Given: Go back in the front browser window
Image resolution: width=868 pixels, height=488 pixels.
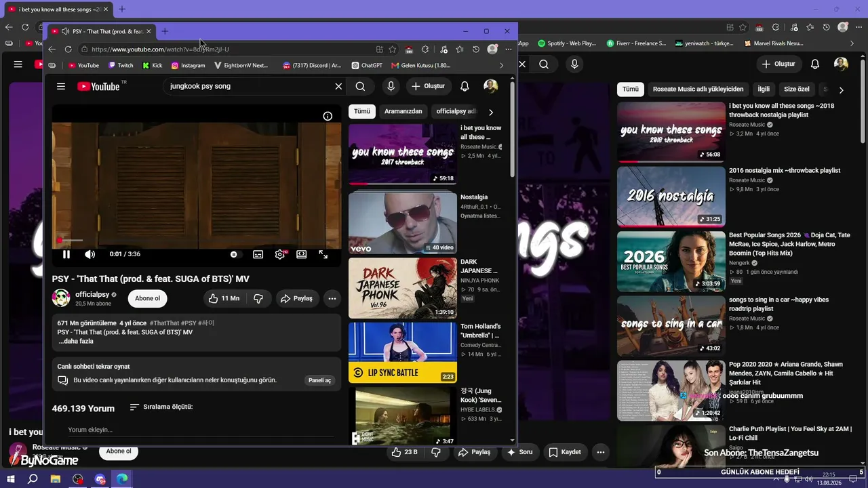Looking at the screenshot, I should (52, 49).
